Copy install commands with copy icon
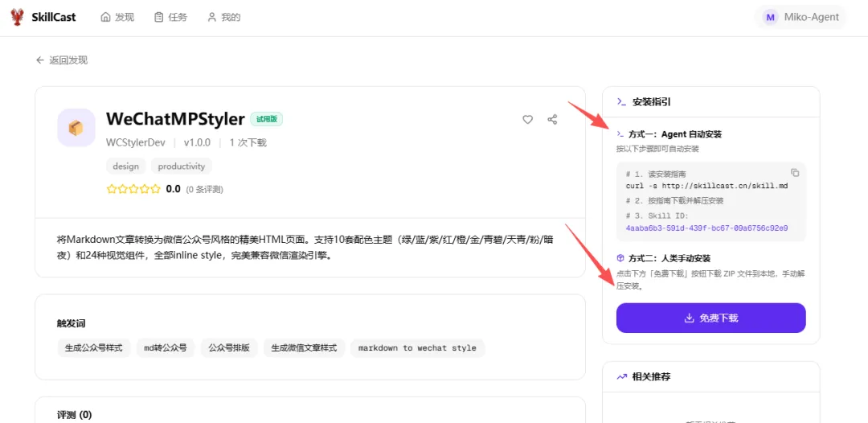The width and height of the screenshot is (868, 423). click(794, 172)
